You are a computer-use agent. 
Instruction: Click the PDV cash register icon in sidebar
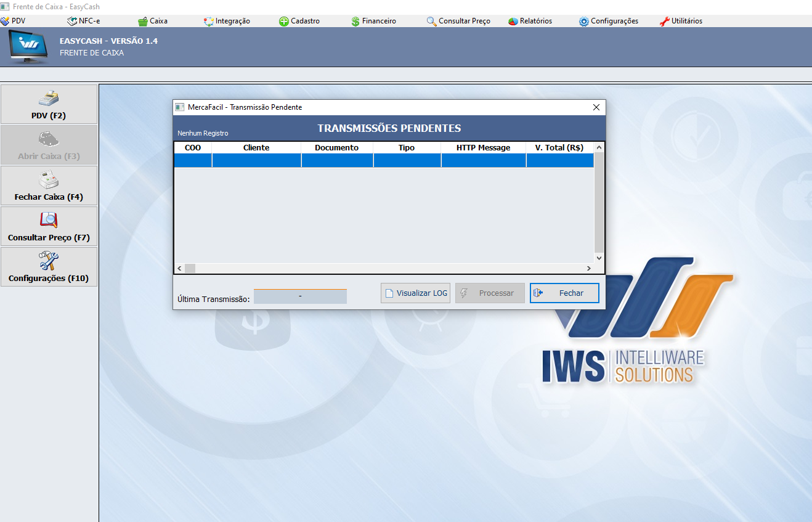pyautogui.click(x=49, y=99)
